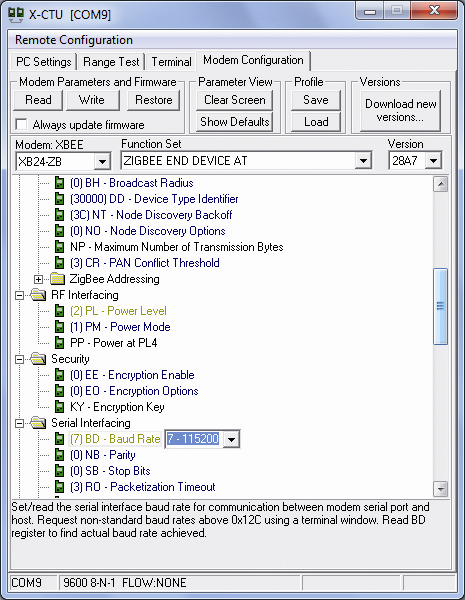The width and height of the screenshot is (465, 600).
Task: Click the DD Device Type Identifier icon
Action: click(59, 199)
